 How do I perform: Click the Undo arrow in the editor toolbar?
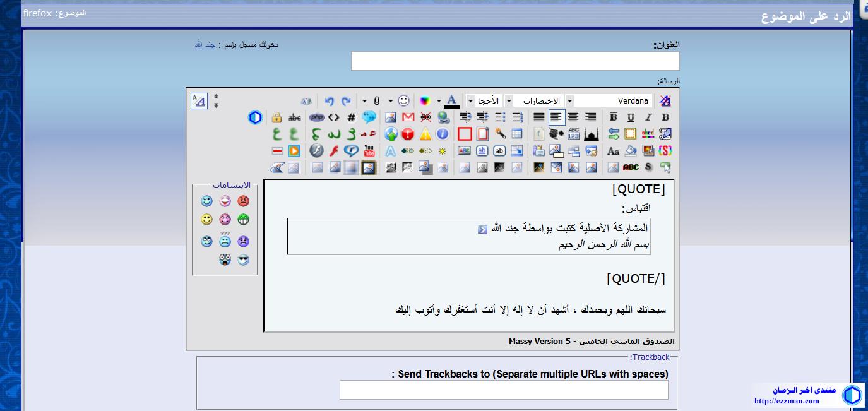[x=329, y=101]
